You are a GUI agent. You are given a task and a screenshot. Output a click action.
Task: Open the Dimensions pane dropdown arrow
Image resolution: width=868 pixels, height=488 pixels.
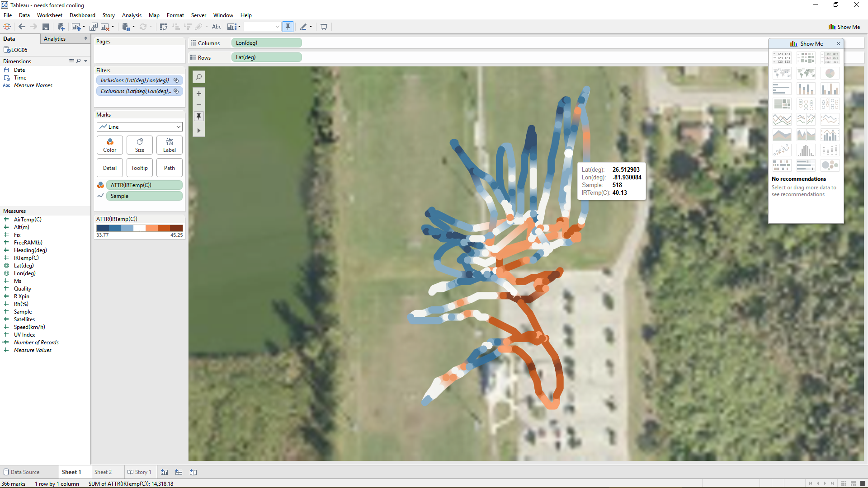pos(86,61)
